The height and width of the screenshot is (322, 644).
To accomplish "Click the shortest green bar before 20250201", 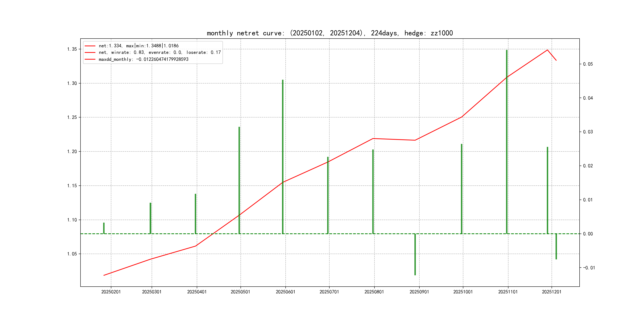I will point(104,228).
